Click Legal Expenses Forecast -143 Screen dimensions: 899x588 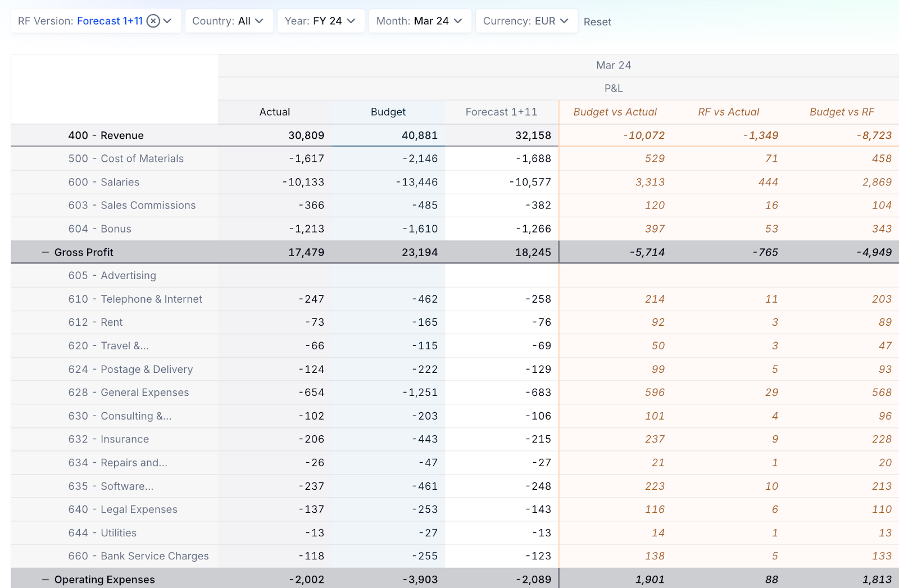pos(538,509)
